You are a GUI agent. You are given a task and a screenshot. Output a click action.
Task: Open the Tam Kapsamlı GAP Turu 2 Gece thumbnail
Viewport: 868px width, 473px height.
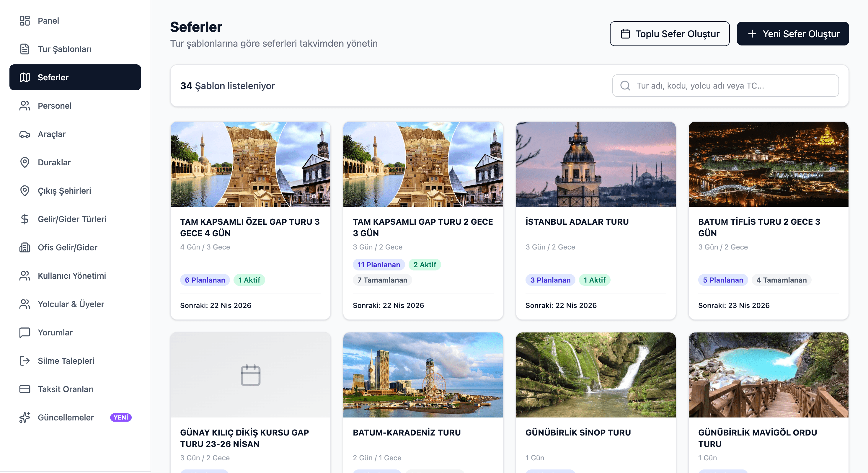tap(423, 164)
